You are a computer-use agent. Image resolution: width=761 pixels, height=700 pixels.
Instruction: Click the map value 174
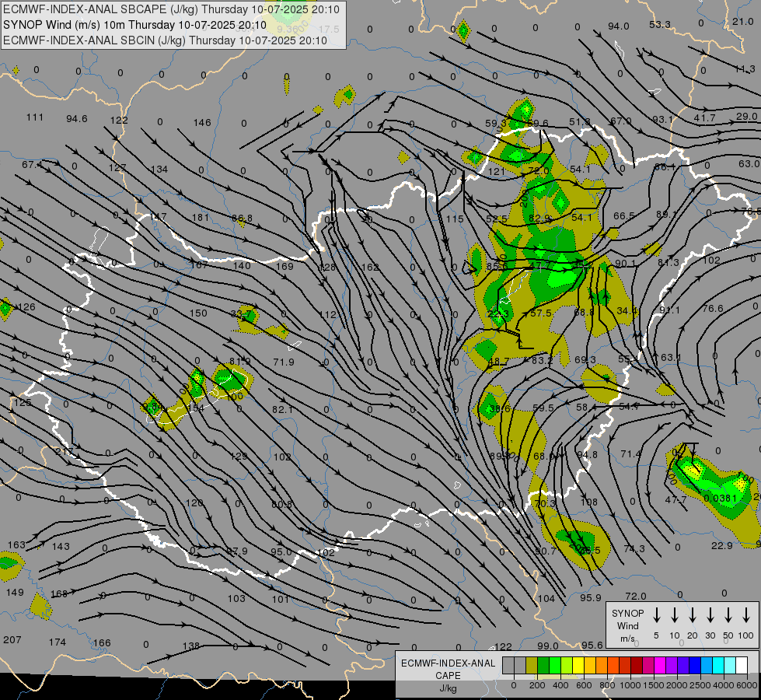point(58,642)
